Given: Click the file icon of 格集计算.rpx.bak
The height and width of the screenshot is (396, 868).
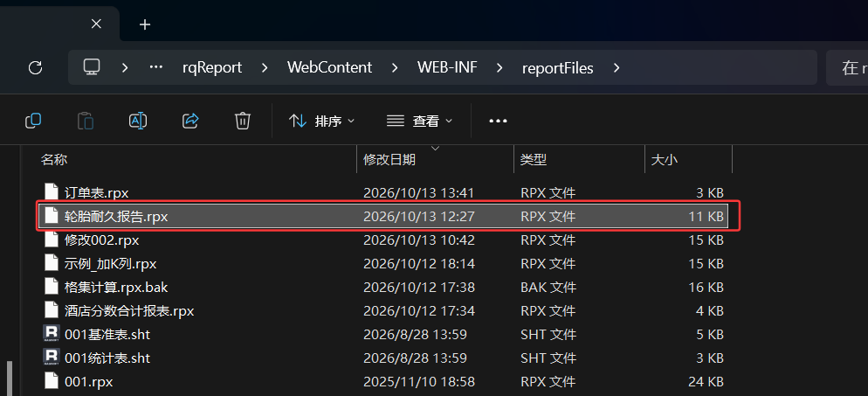Looking at the screenshot, I should 51,287.
